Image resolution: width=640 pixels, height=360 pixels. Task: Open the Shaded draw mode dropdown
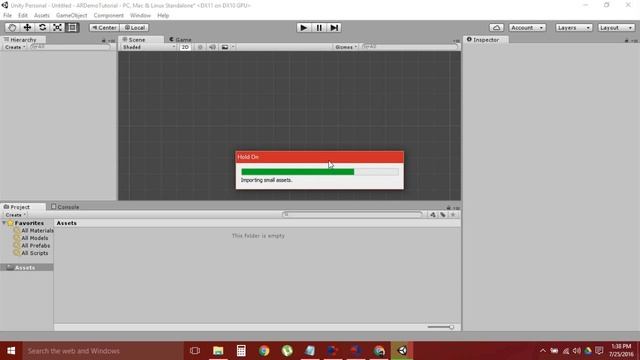[x=149, y=47]
